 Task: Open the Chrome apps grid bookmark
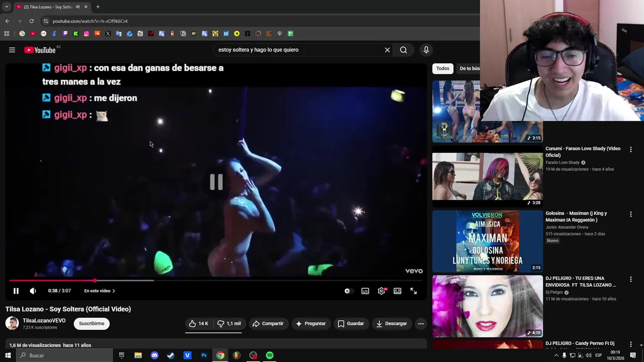(x=7, y=34)
